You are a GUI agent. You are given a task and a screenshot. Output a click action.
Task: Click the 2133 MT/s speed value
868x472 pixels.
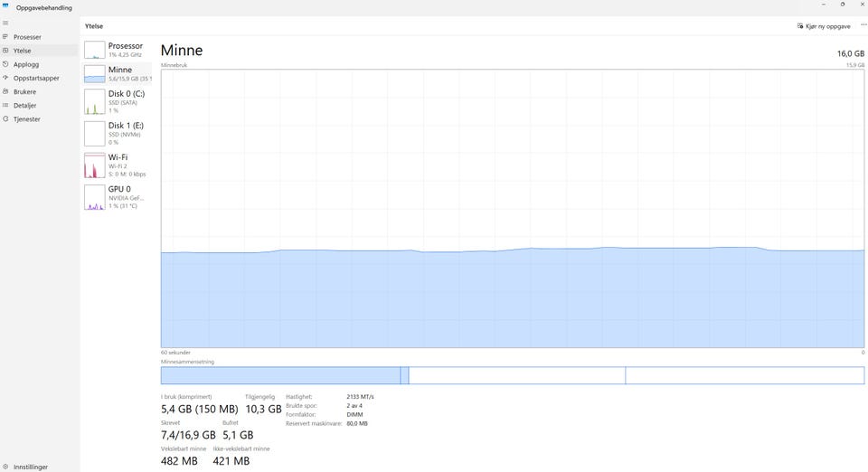click(x=360, y=397)
